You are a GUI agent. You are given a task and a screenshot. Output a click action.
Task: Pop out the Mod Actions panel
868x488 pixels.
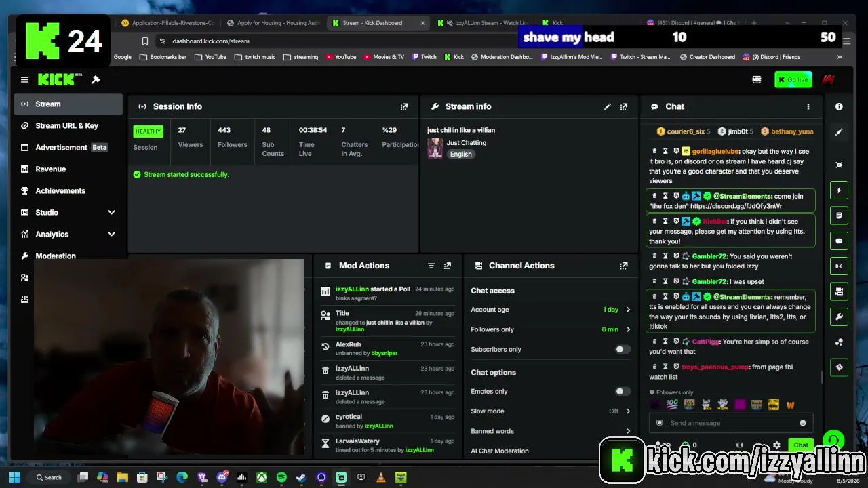click(448, 266)
